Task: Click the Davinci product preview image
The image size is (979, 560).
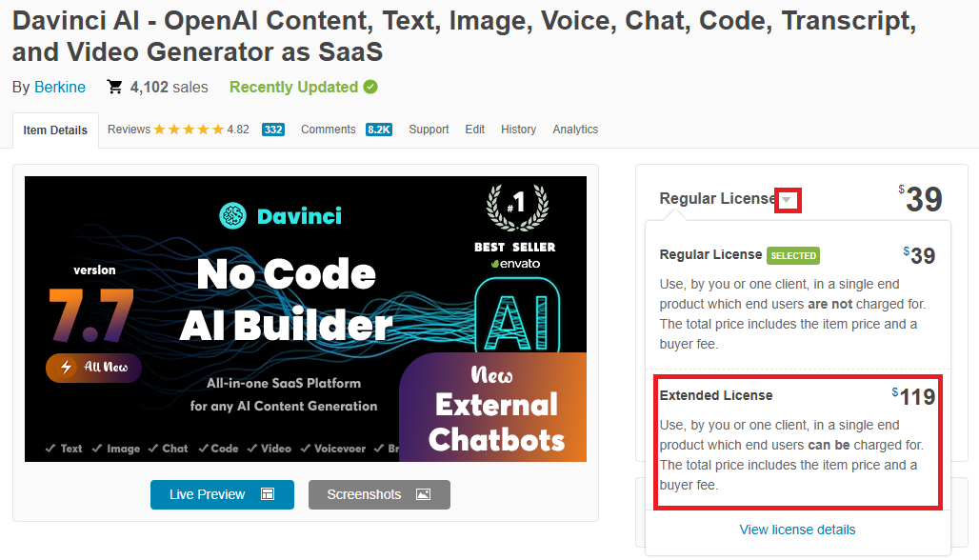Action: click(x=306, y=319)
